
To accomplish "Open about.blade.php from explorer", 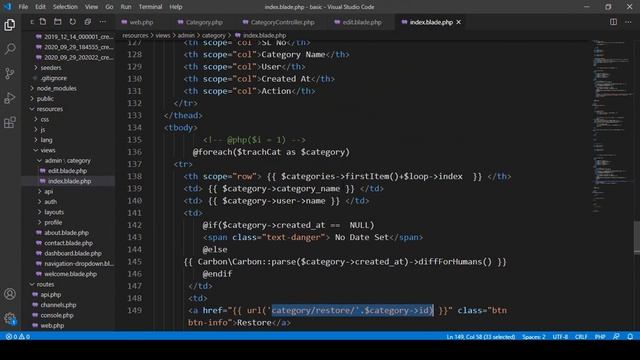I will [x=66, y=233].
